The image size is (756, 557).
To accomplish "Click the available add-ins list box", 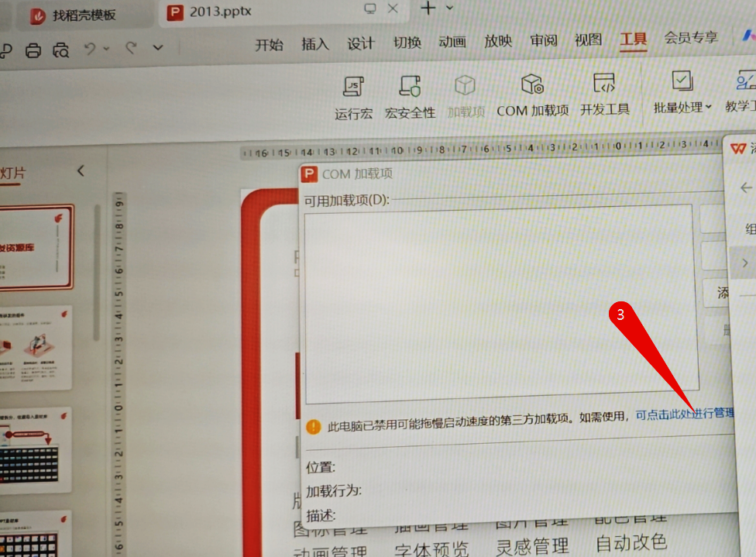I will [501, 304].
